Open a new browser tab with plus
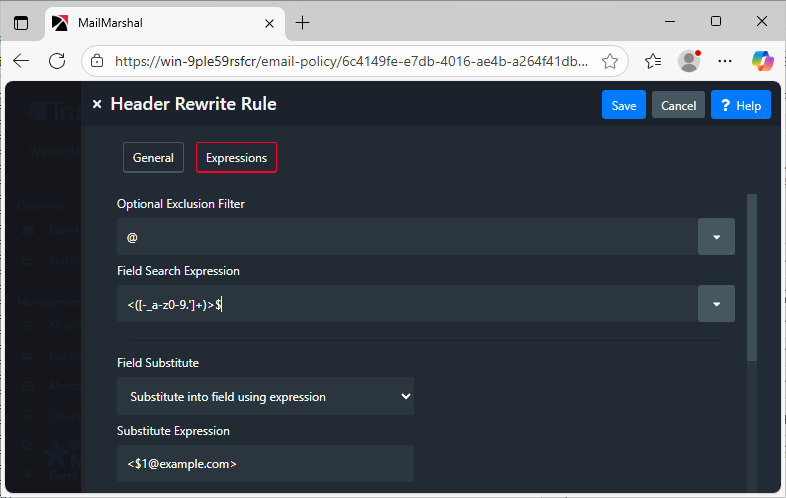 pyautogui.click(x=303, y=22)
